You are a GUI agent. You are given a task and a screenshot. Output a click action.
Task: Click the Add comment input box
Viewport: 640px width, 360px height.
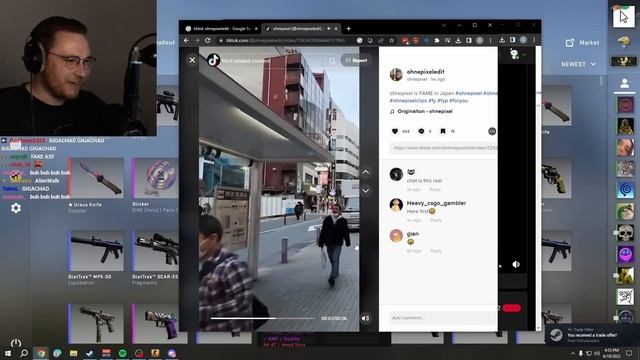[443, 318]
